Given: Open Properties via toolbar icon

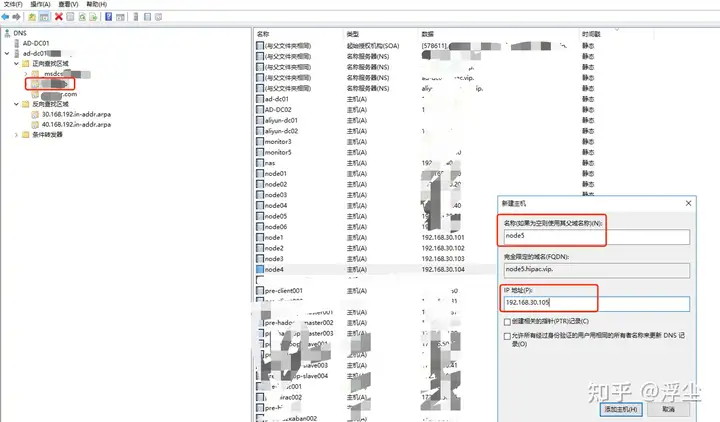Looking at the screenshot, I should (x=70, y=17).
